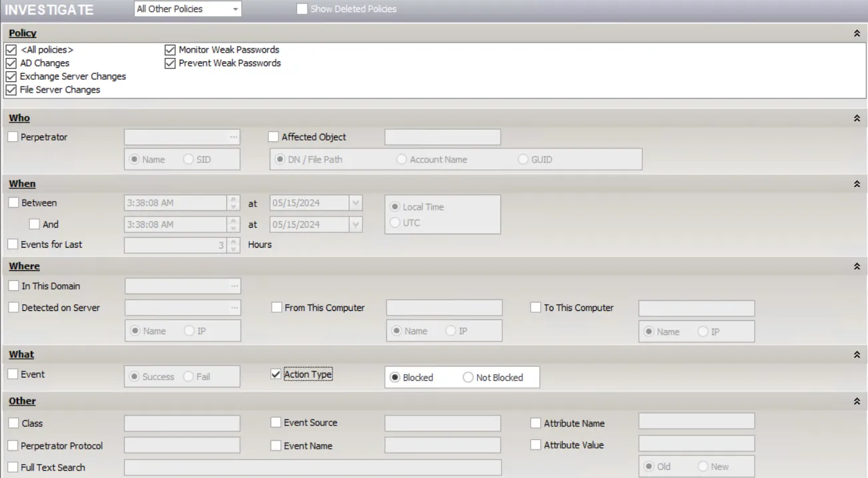868x478 pixels.
Task: Click the And time spinner arrows
Action: pos(234,224)
